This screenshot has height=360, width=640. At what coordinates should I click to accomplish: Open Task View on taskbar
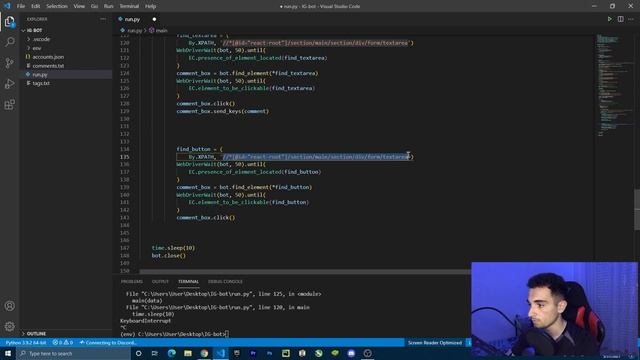[x=155, y=353]
